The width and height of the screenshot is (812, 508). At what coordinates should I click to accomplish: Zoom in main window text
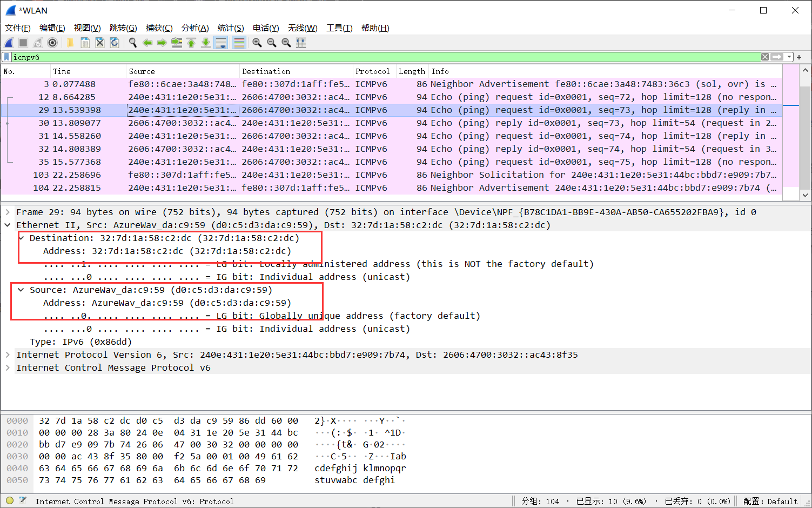pyautogui.click(x=257, y=43)
